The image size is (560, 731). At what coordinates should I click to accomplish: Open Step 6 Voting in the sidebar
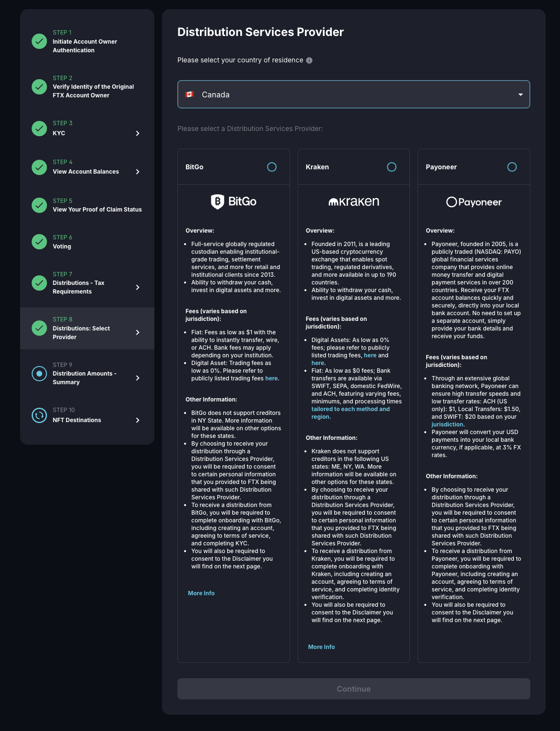[x=62, y=247]
